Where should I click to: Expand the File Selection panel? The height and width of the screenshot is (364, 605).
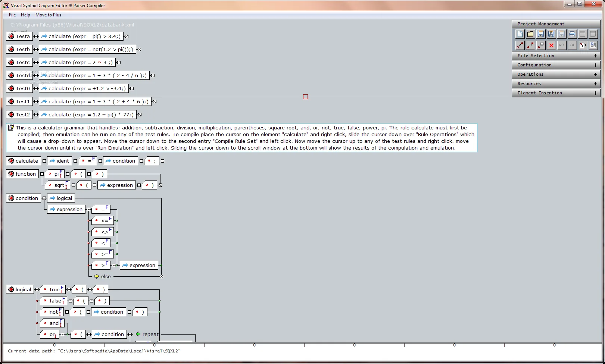[x=595, y=56]
